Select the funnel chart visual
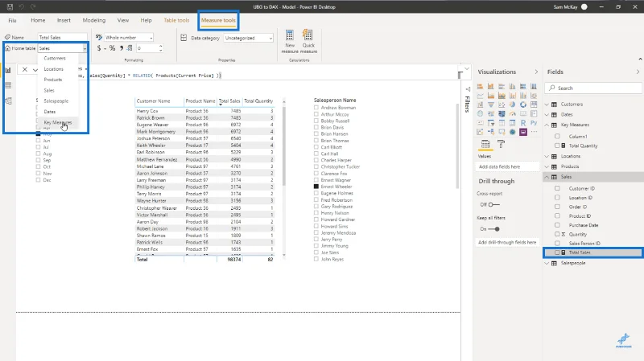Screen dimensions: 644x361 click(x=491, y=105)
